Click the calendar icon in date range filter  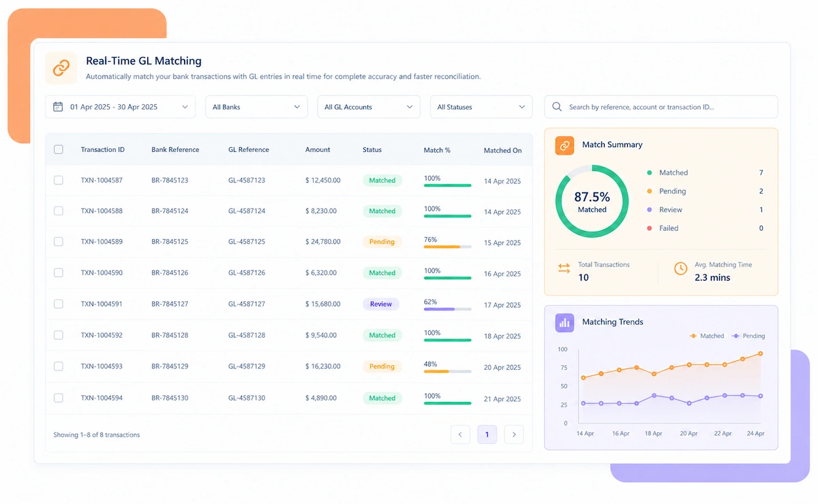[58, 107]
